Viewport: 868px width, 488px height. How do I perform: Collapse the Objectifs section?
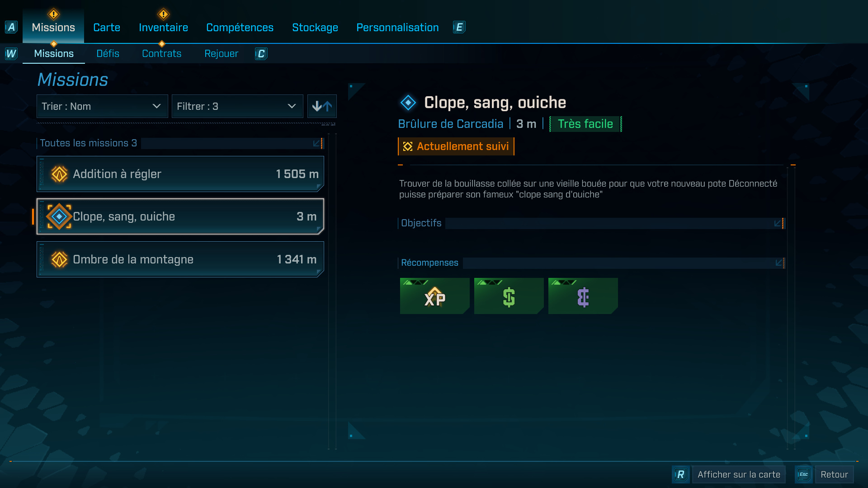778,223
